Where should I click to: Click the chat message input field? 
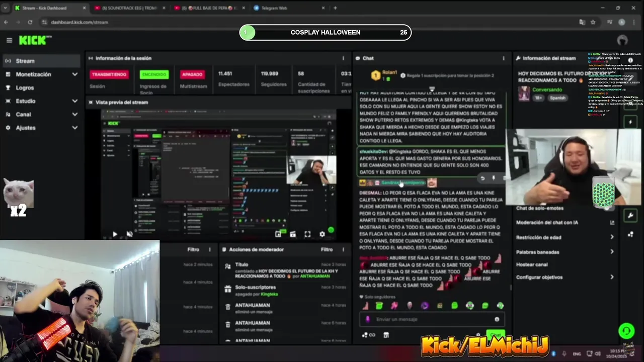[432, 319]
